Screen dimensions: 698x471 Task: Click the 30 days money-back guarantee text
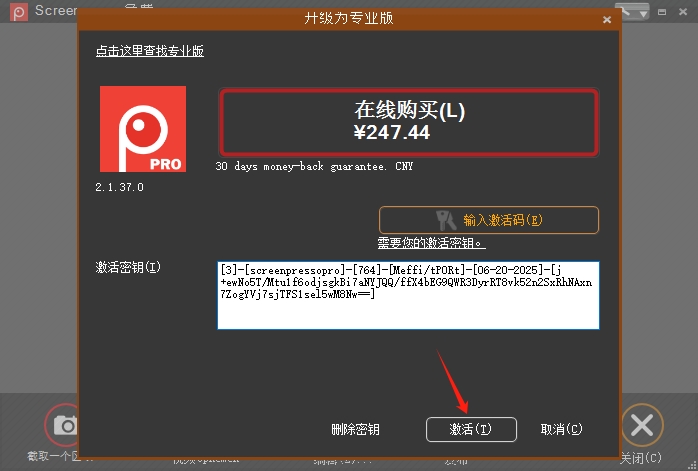click(x=314, y=166)
